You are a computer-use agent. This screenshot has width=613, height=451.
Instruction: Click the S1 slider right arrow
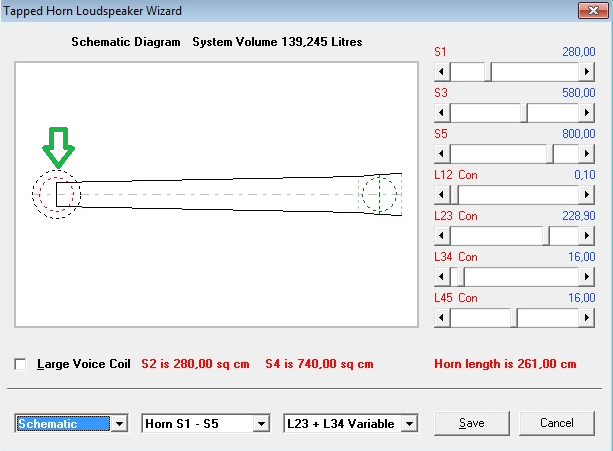pyautogui.click(x=586, y=72)
